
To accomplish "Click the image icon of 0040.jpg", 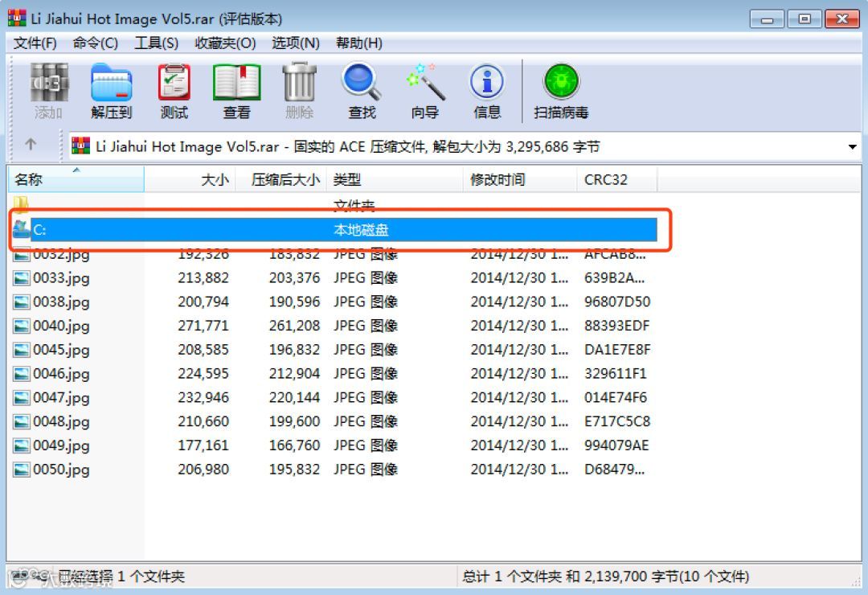I will (x=22, y=326).
